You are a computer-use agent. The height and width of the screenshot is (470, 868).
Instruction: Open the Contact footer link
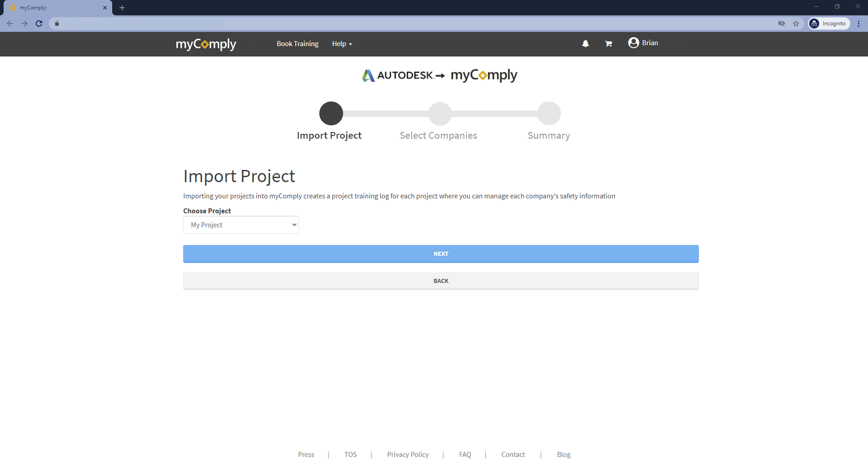point(513,455)
